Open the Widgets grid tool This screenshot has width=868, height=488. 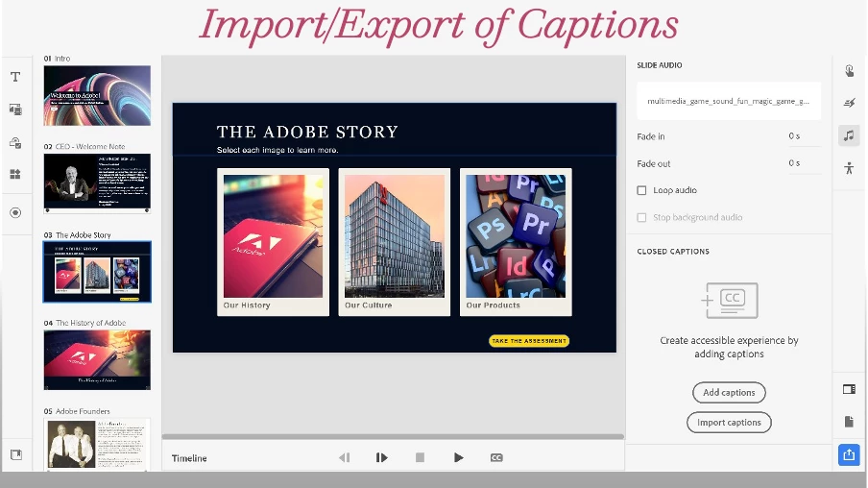(15, 175)
